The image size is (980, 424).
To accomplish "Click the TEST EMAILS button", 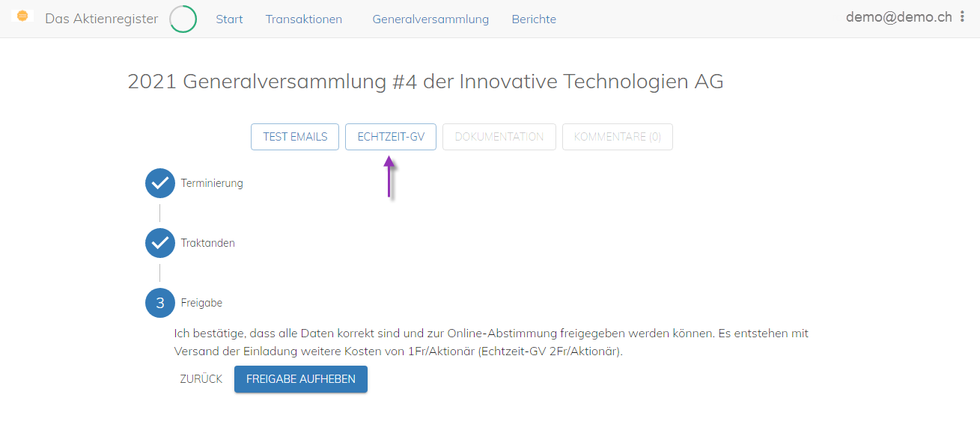I will pos(295,137).
